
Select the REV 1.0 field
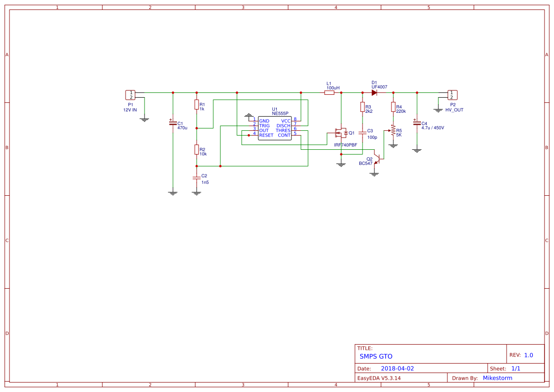pyautogui.click(x=528, y=355)
